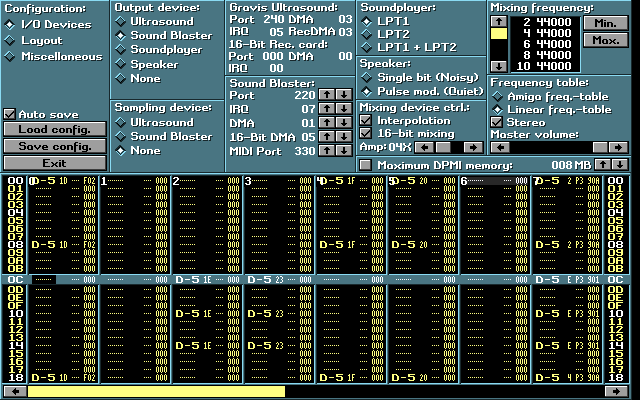This screenshot has height=400, width=640.
Task: Click the Master volume slider track
Action: coord(557,147)
